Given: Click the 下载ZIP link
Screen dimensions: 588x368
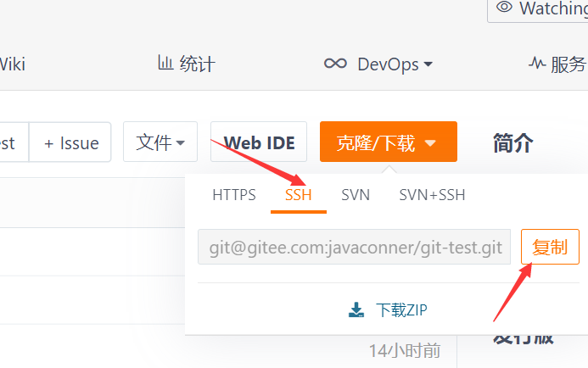Looking at the screenshot, I should (x=401, y=310).
